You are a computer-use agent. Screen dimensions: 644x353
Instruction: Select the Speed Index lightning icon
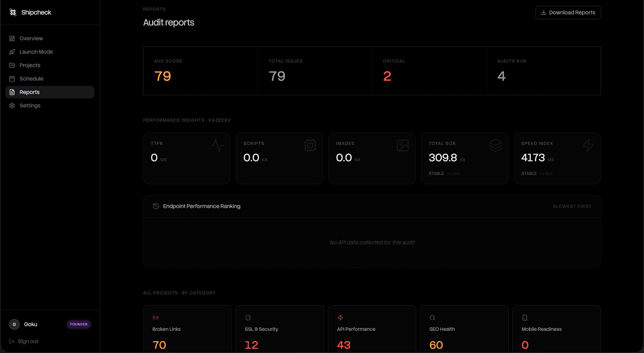pos(588,145)
